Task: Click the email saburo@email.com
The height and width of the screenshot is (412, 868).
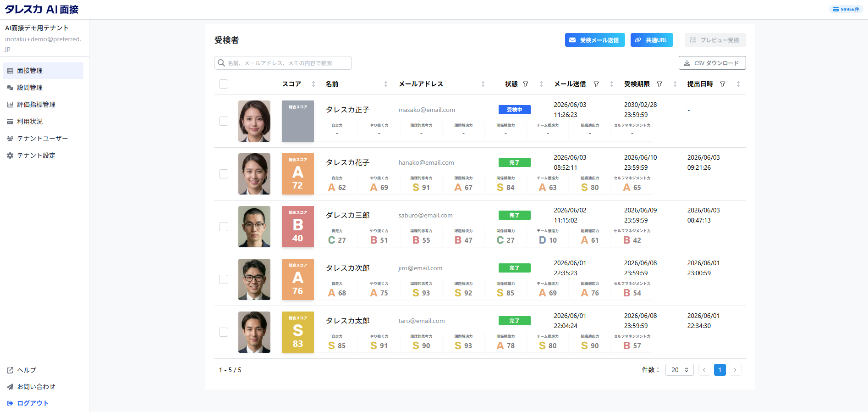Action: click(x=425, y=215)
